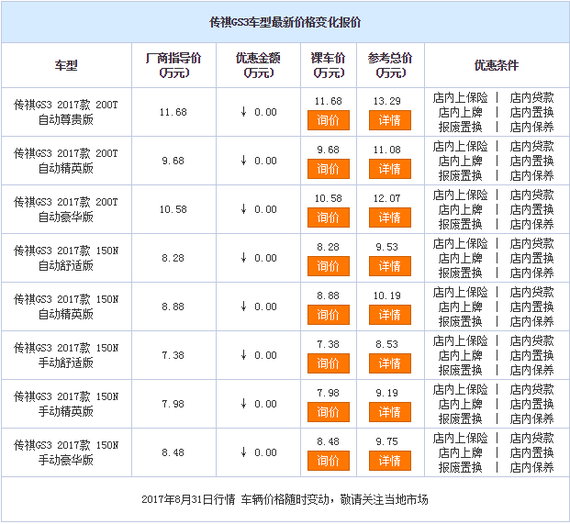Click 详情 button for 200T 自动豪华版
570x524 pixels.
coord(390,217)
